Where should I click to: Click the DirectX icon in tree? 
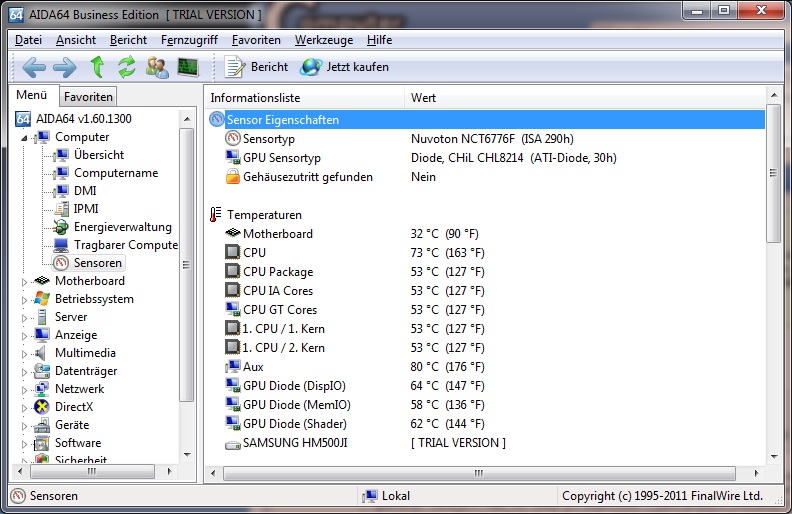point(41,407)
